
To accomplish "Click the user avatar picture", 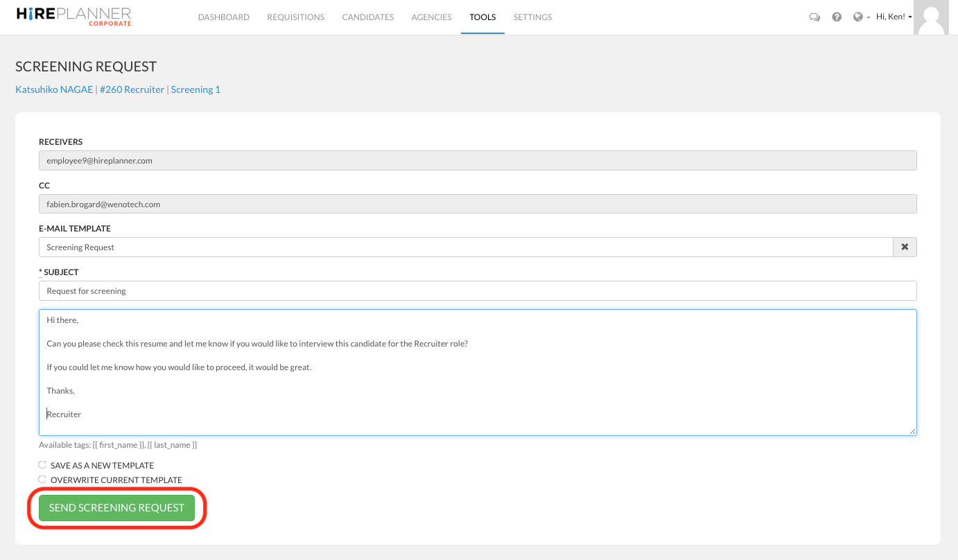I will [931, 17].
